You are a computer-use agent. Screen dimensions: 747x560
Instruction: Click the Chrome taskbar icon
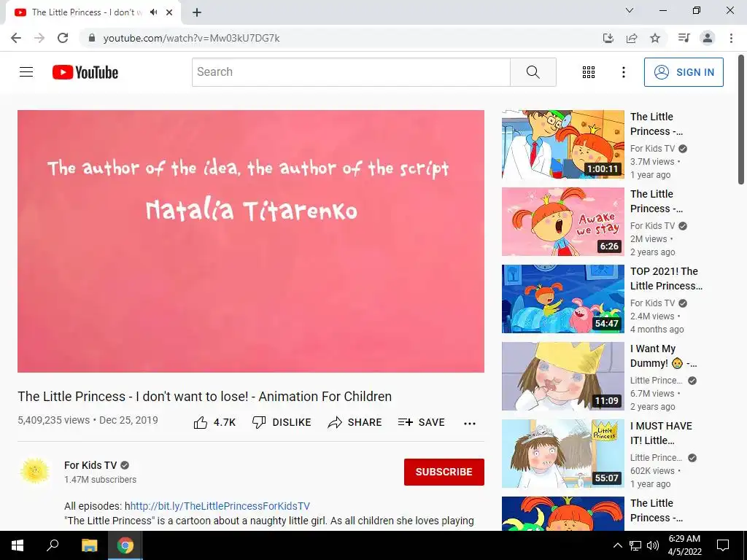(x=125, y=545)
